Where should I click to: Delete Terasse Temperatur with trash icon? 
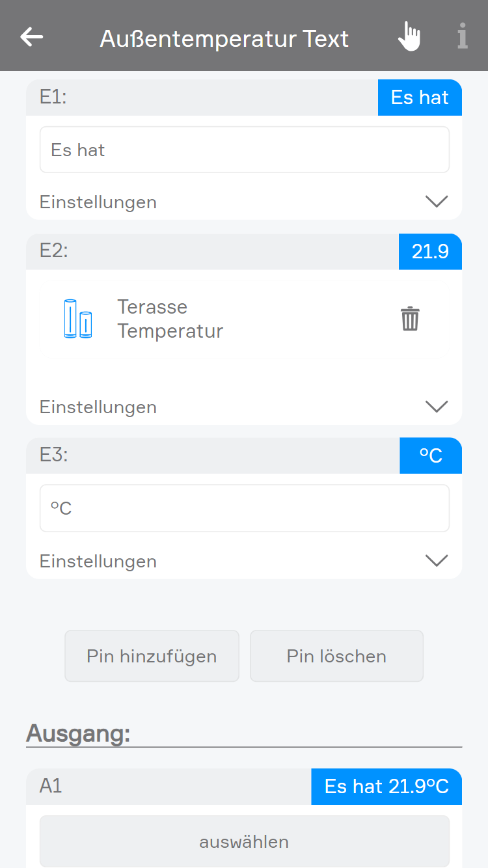tap(410, 319)
